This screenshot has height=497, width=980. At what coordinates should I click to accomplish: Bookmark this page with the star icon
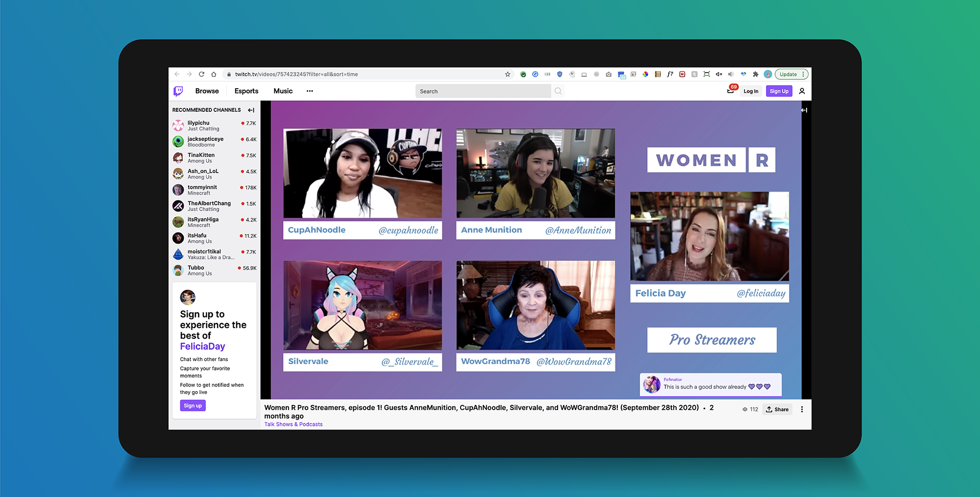[x=508, y=75]
